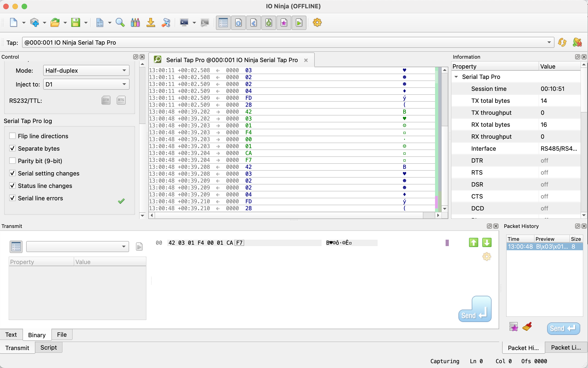
Task: Select the 13:00:48 packet history row
Action: (x=544, y=247)
